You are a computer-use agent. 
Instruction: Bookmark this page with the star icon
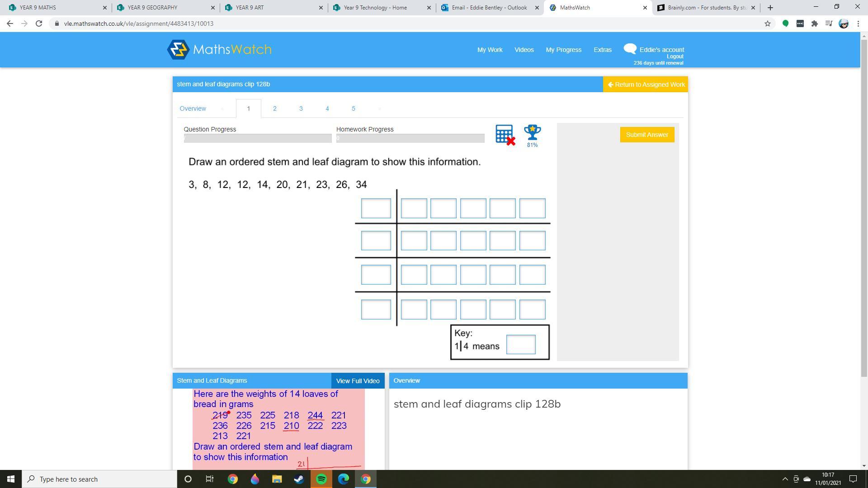click(x=767, y=23)
